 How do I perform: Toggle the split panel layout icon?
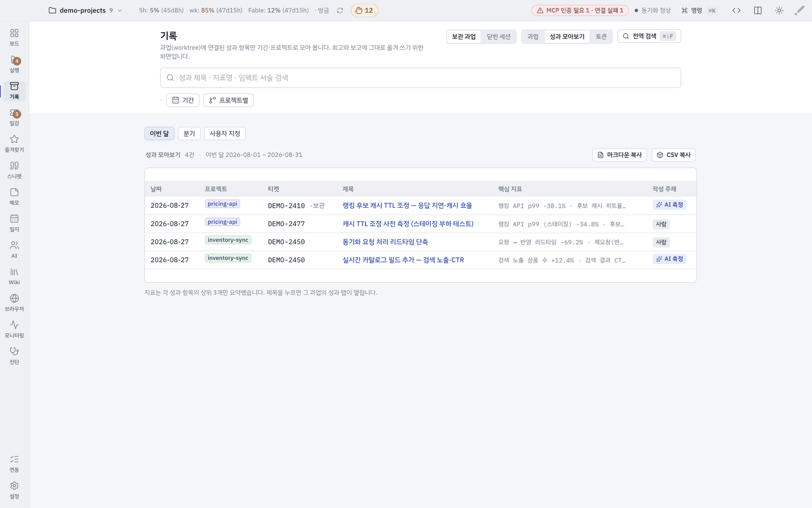[758, 10]
